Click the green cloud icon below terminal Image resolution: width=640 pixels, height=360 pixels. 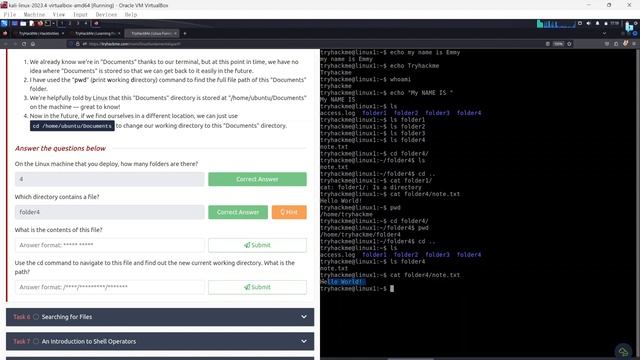(x=623, y=351)
